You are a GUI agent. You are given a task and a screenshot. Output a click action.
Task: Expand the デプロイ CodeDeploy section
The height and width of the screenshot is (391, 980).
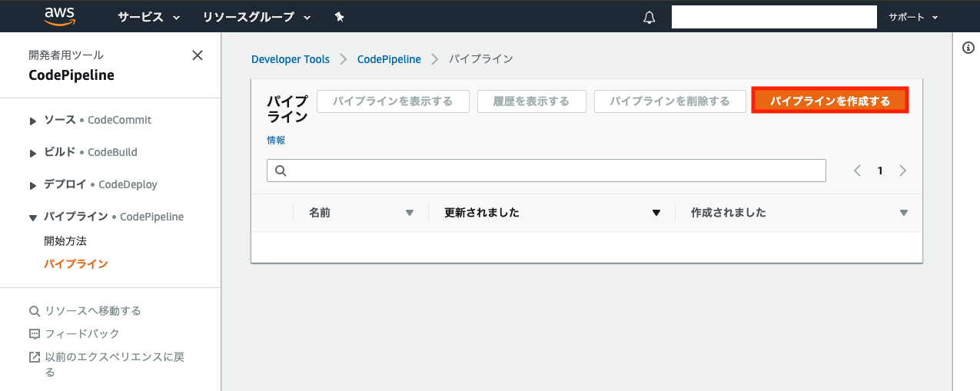click(33, 186)
